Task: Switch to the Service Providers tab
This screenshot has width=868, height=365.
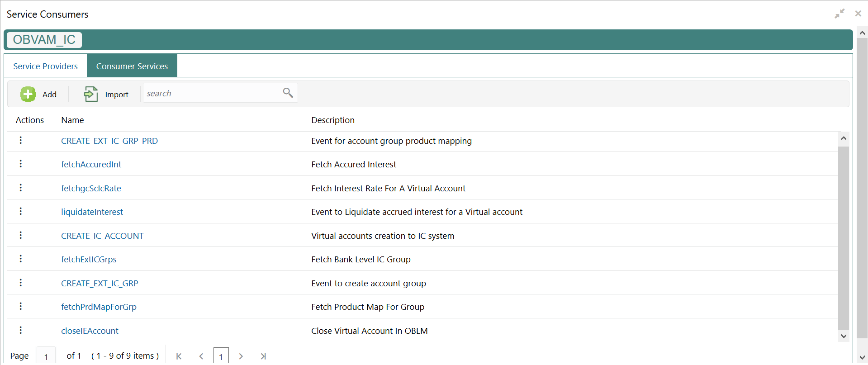Action: (x=46, y=66)
